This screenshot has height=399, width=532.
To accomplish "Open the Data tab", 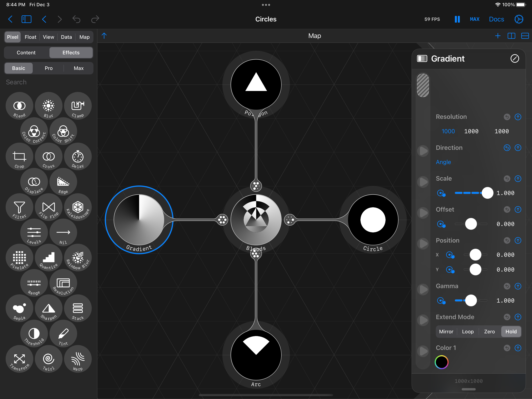I will (x=66, y=37).
